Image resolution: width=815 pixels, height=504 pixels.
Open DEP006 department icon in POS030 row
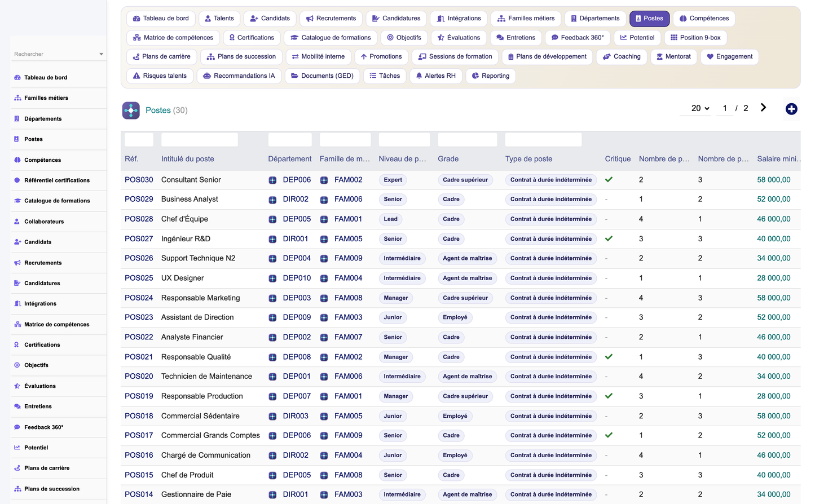pyautogui.click(x=272, y=180)
